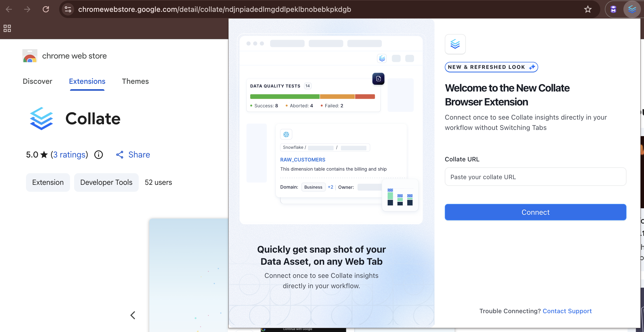Open the Contact Support link
This screenshot has width=644, height=332.
coord(567,311)
